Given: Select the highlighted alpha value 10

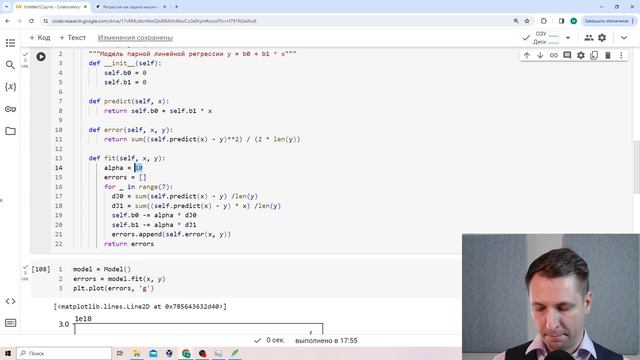Looking at the screenshot, I should 138,168.
